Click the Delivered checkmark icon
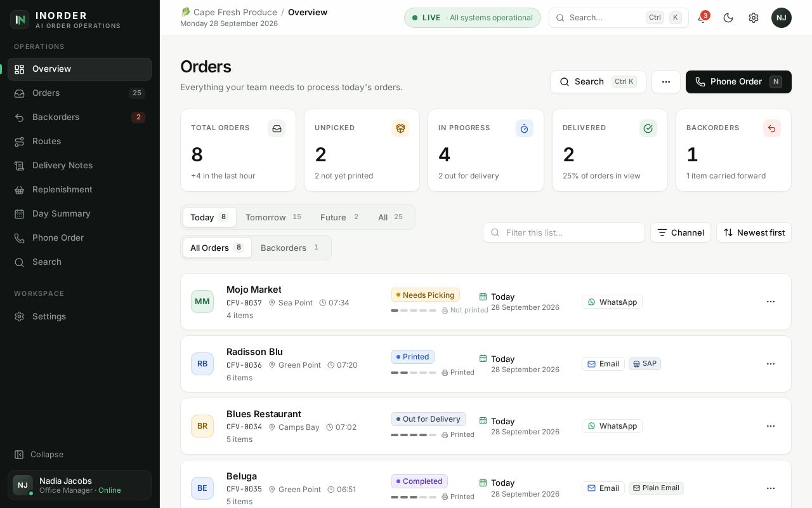The image size is (812, 508). pos(648,128)
